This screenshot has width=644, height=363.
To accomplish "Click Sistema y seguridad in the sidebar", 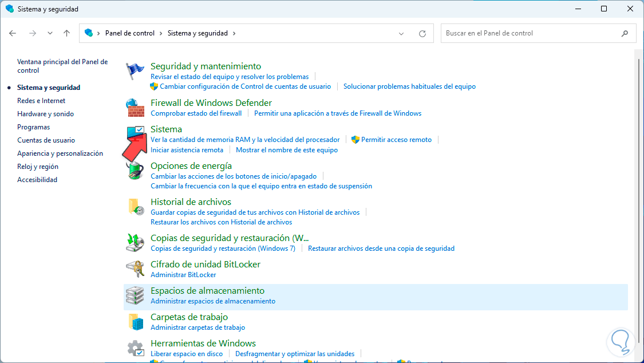I will pos(49,88).
